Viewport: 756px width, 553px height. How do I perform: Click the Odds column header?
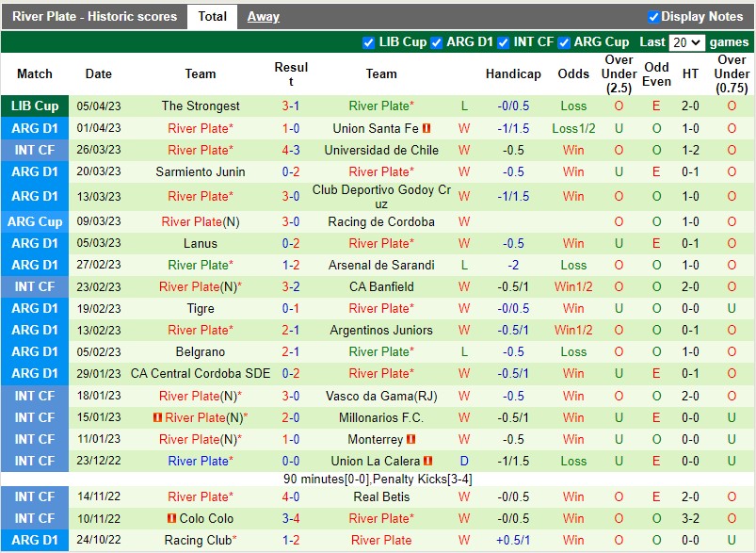pos(573,73)
